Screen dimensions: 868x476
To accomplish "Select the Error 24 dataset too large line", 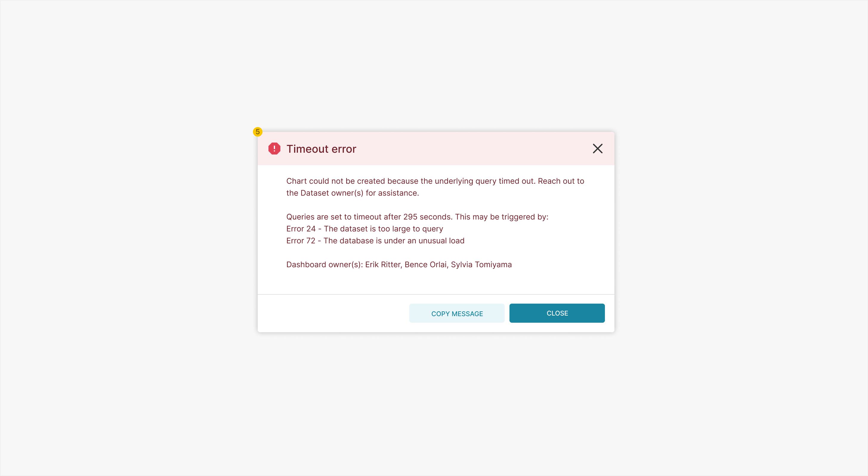I will [365, 229].
